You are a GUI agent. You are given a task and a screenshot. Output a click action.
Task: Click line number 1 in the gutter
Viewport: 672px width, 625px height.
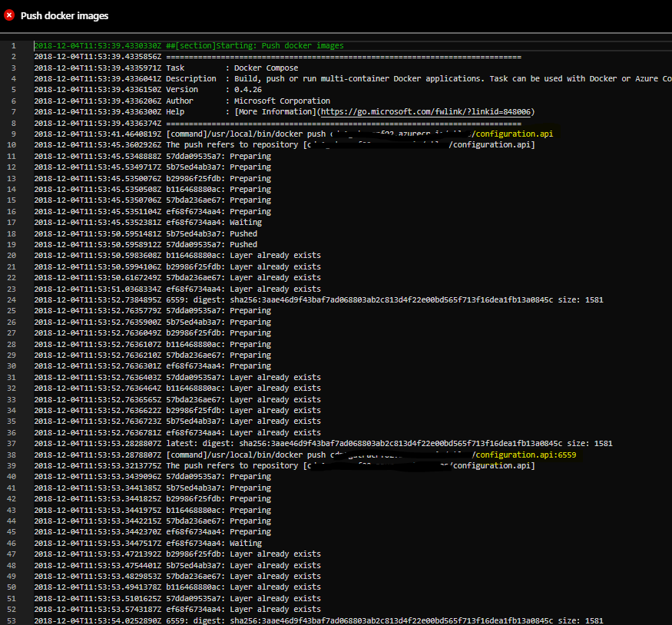click(x=13, y=45)
